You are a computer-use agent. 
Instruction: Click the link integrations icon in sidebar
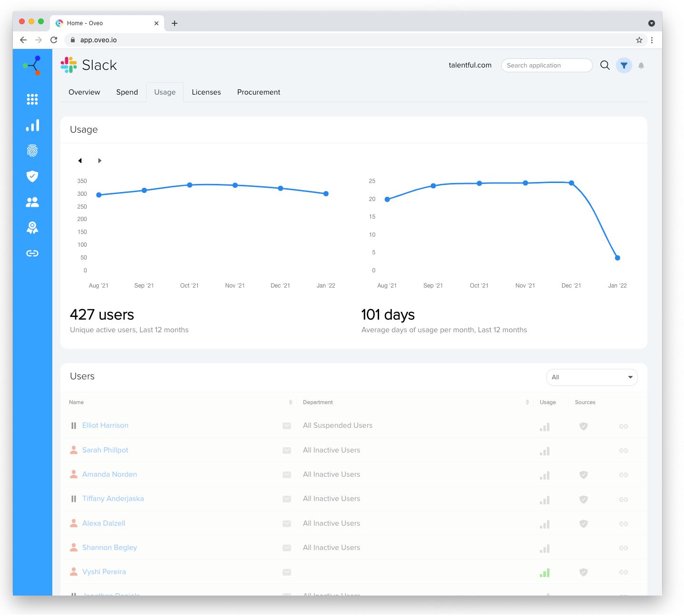[32, 253]
